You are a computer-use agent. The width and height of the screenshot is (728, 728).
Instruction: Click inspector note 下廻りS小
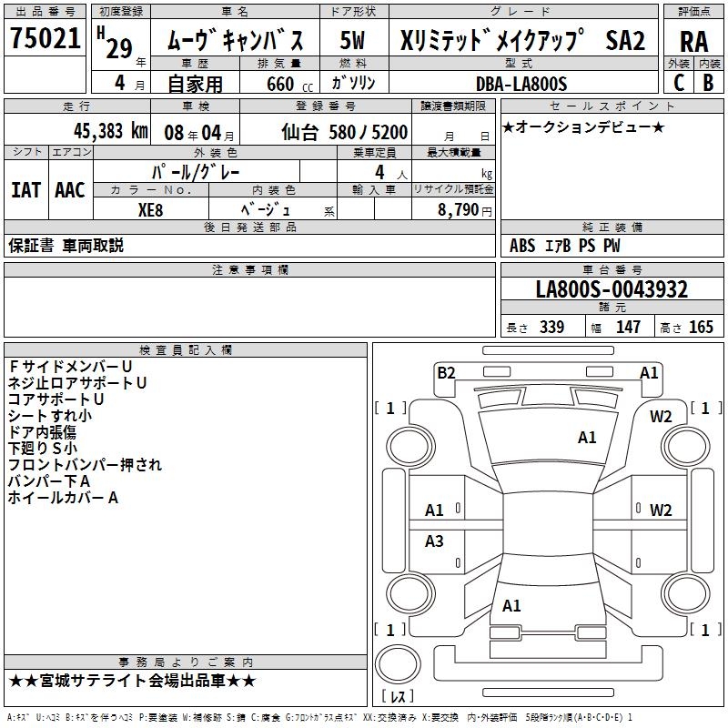43,448
